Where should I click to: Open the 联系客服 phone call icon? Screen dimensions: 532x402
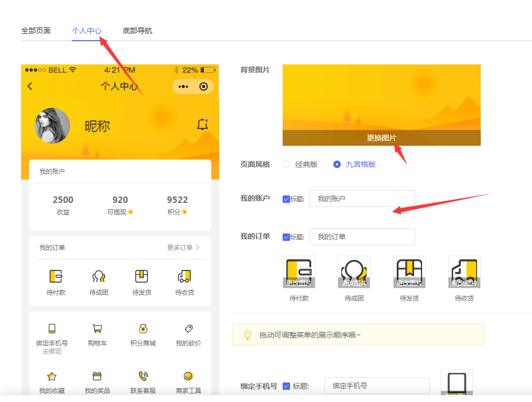tap(143, 376)
